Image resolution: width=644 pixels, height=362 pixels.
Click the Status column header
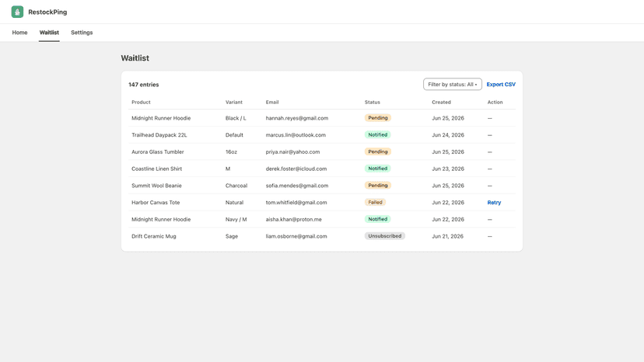click(x=372, y=103)
